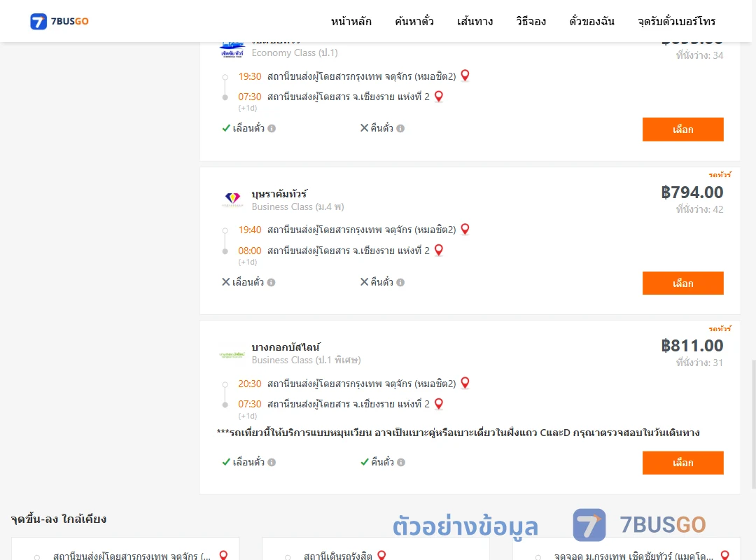Screen dimensions: 756x560
Task: Click สถานีเดินรถรังสิต nearby stop card
Action: 376,549
